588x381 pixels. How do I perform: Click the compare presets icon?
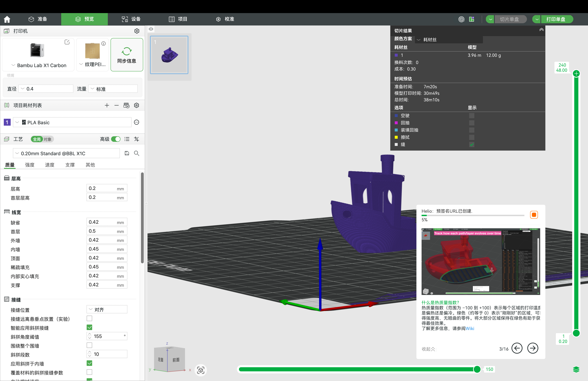[137, 139]
